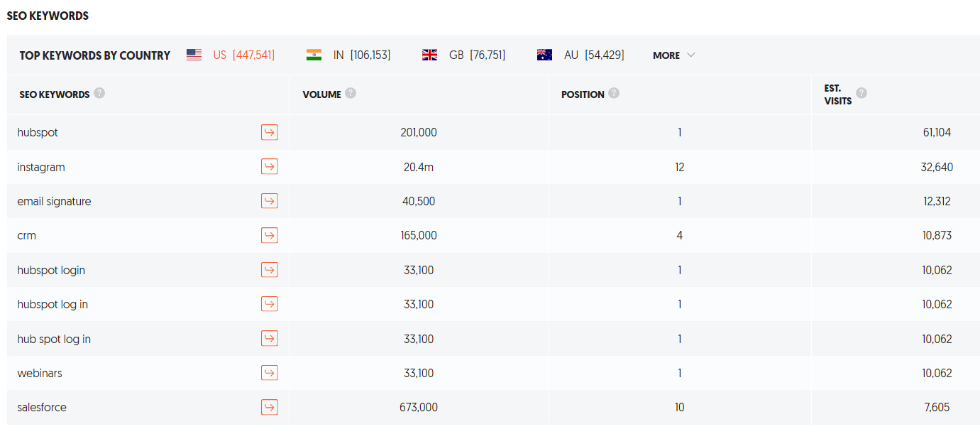
Task: Click help icon next to SEO Keywords header
Action: tap(99, 93)
